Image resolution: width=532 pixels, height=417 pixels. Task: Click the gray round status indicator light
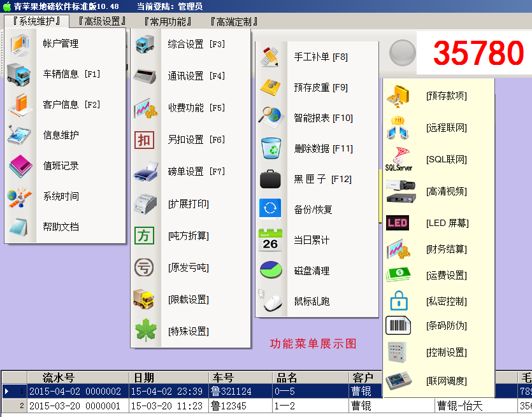point(402,52)
